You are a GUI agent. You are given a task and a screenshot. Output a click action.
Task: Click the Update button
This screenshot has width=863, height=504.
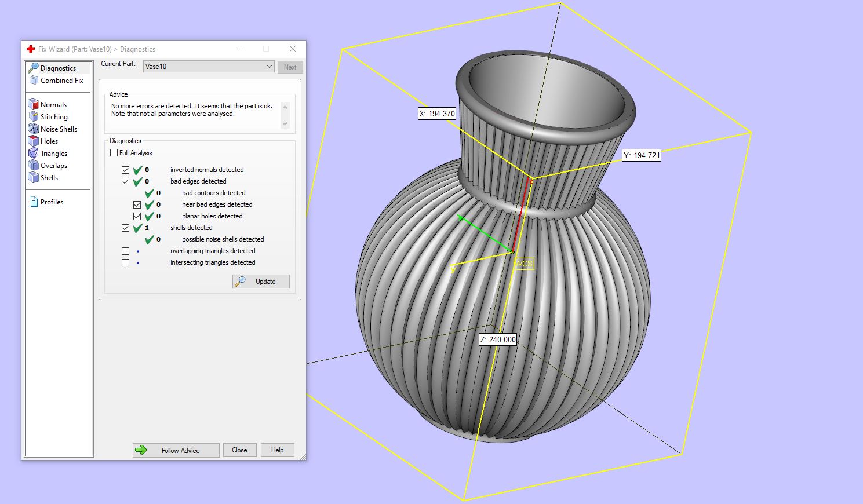coord(261,282)
